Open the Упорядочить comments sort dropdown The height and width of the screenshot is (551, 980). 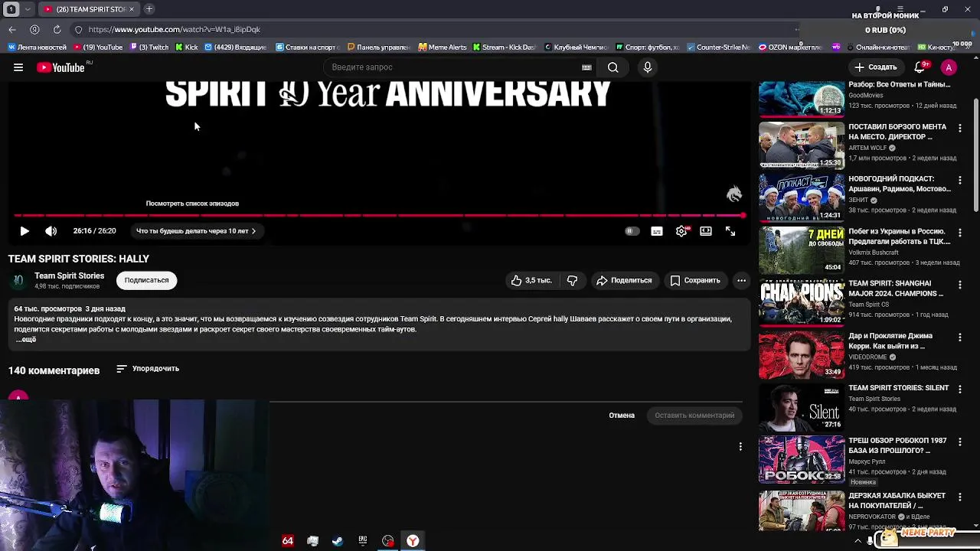(148, 369)
